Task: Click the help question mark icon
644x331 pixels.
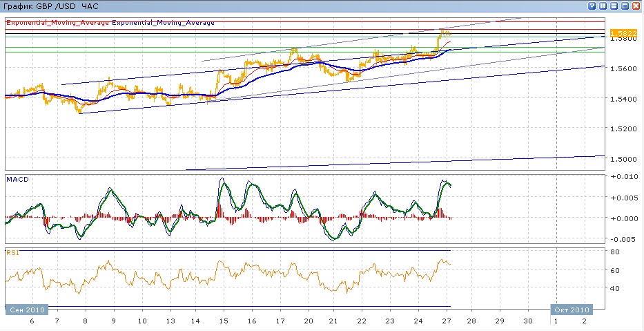Action: pos(592,6)
